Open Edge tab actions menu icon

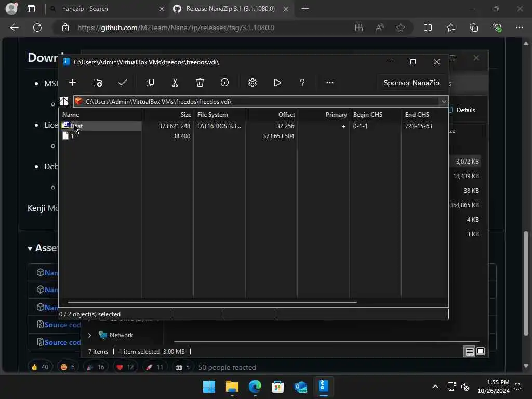tap(31, 9)
